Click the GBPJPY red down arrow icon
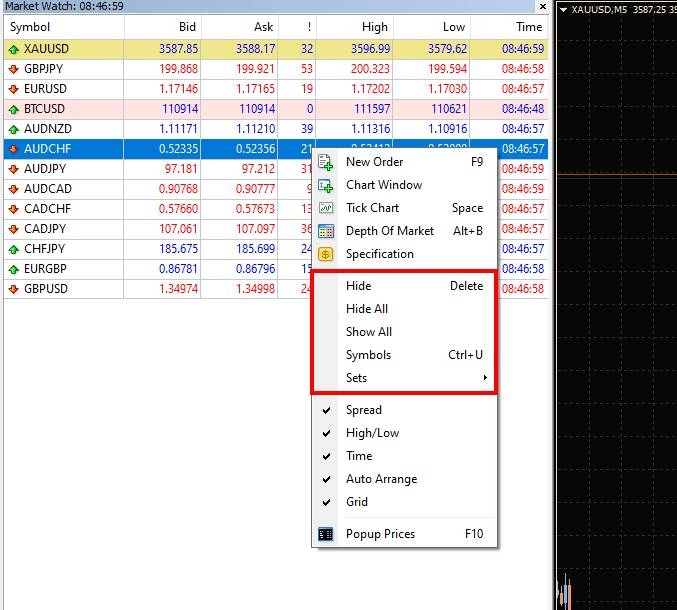Viewport: 677px width, 610px height. pos(14,69)
